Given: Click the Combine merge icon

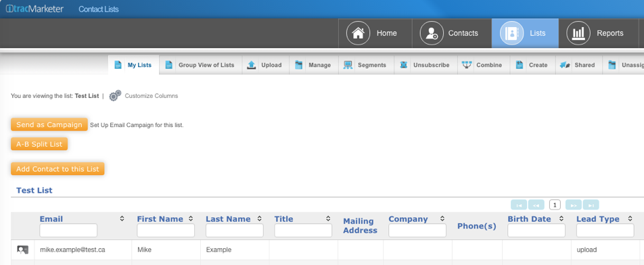Looking at the screenshot, I should click(467, 65).
